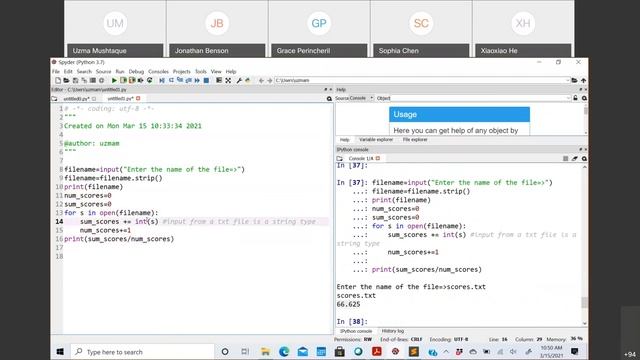Go forward with right arrow icon
This screenshot has width=640, height=360.
[x=270, y=80]
